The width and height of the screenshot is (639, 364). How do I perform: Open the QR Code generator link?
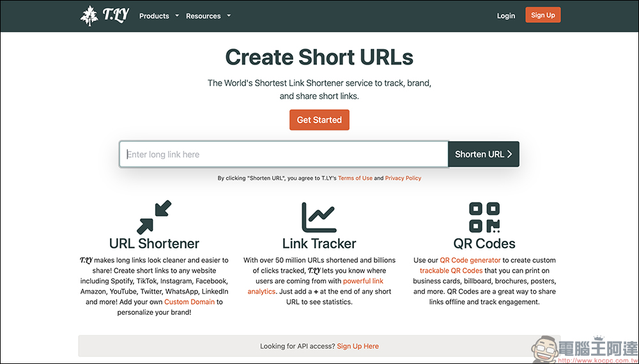coord(470,260)
